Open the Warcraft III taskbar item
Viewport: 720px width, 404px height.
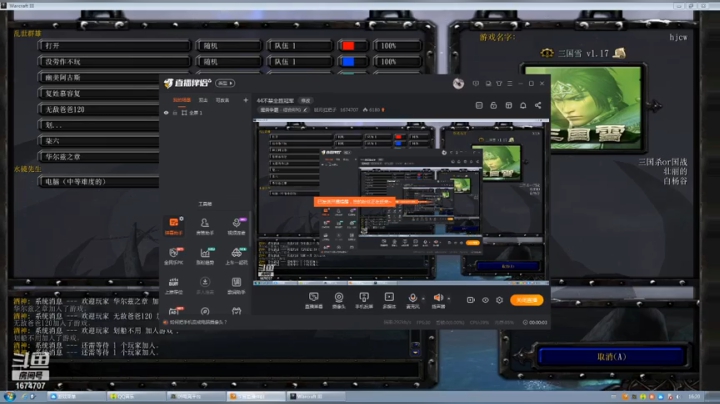[317, 396]
